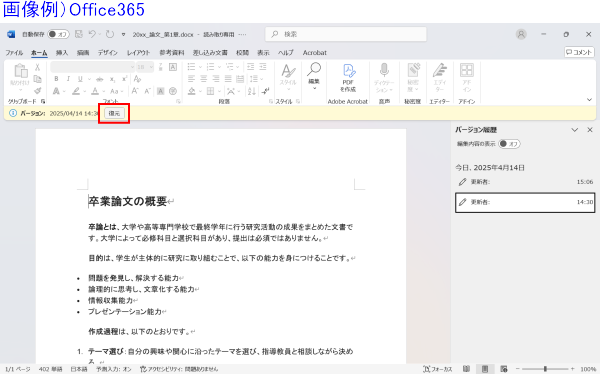Click the subscript x icon
The image size is (600, 374).
point(112,79)
